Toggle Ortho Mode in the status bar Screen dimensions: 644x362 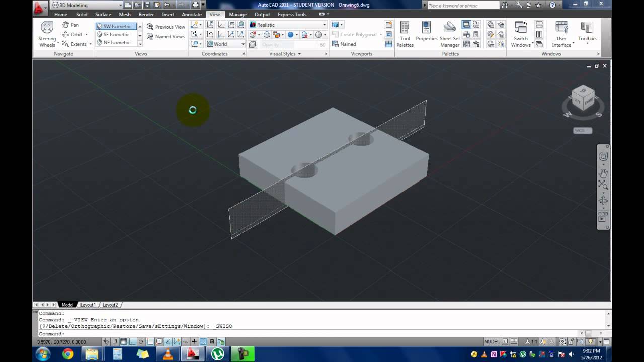point(132,342)
